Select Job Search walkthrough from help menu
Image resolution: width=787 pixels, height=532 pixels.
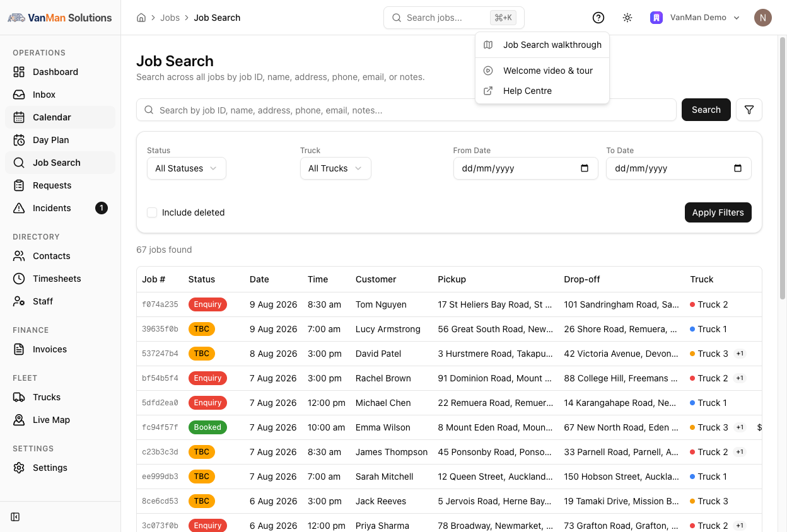coord(542,45)
